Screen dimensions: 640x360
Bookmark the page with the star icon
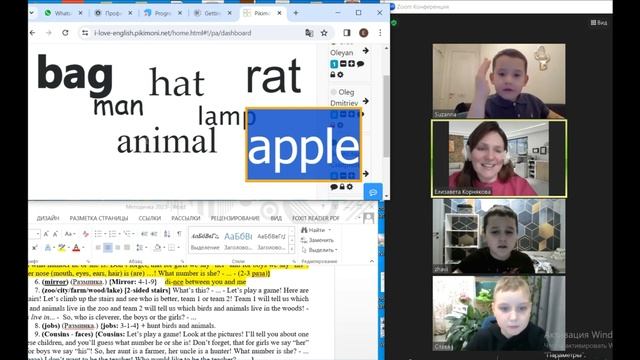[x=324, y=33]
